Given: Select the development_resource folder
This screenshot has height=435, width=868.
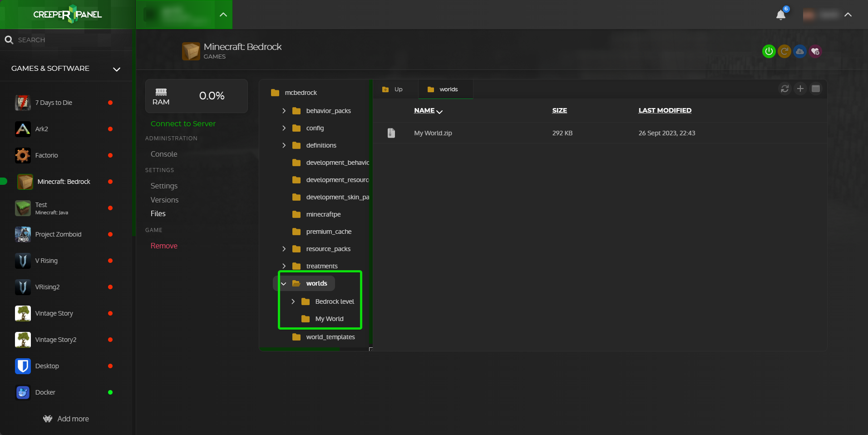Looking at the screenshot, I should (x=330, y=180).
